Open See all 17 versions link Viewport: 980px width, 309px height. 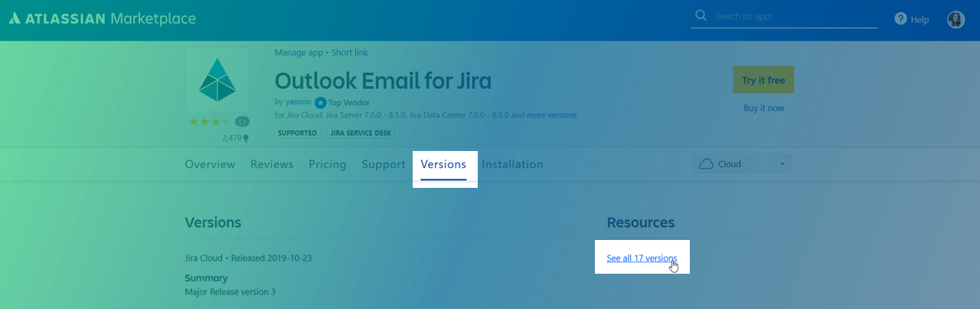pos(642,258)
